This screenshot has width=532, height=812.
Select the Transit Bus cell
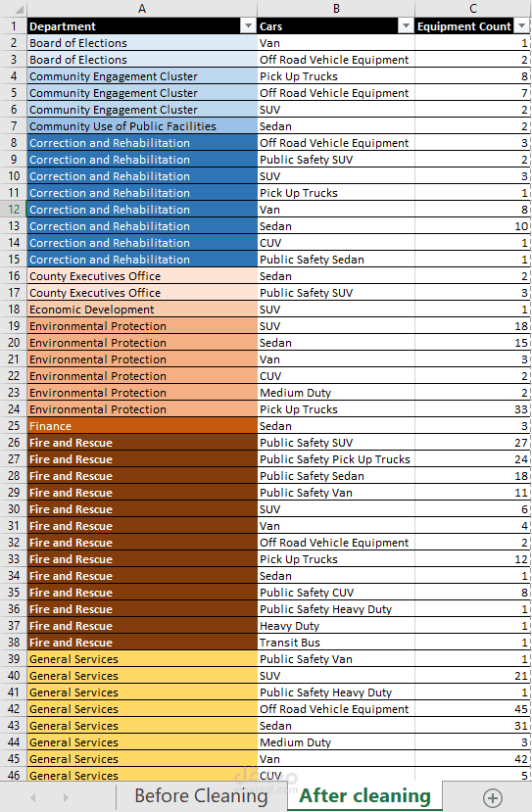click(x=336, y=643)
